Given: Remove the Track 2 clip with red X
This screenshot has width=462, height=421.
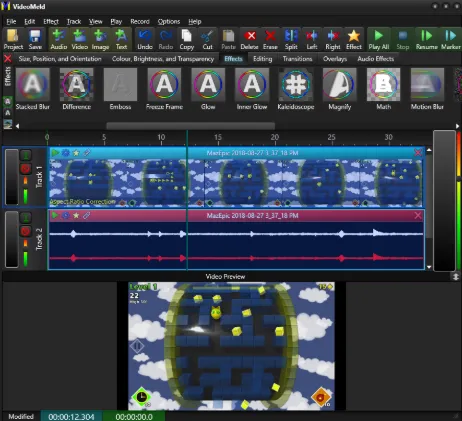Looking at the screenshot, I should pos(418,215).
